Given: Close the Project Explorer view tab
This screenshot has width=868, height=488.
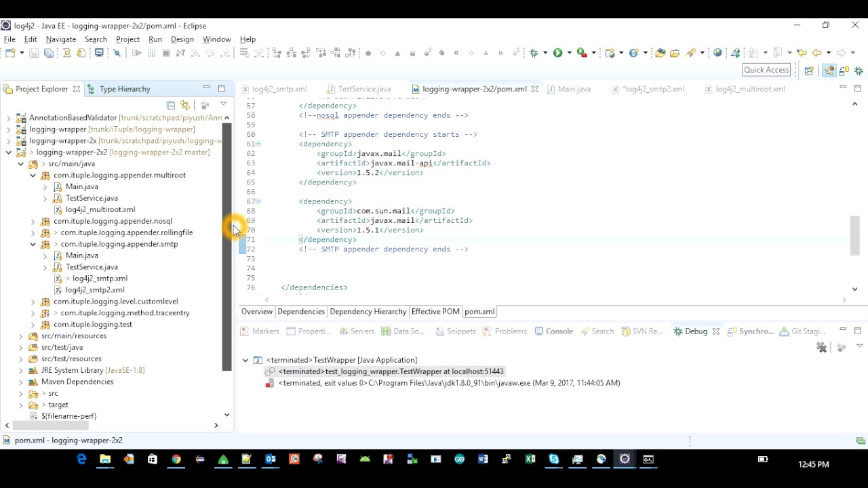Looking at the screenshot, I should (x=76, y=89).
